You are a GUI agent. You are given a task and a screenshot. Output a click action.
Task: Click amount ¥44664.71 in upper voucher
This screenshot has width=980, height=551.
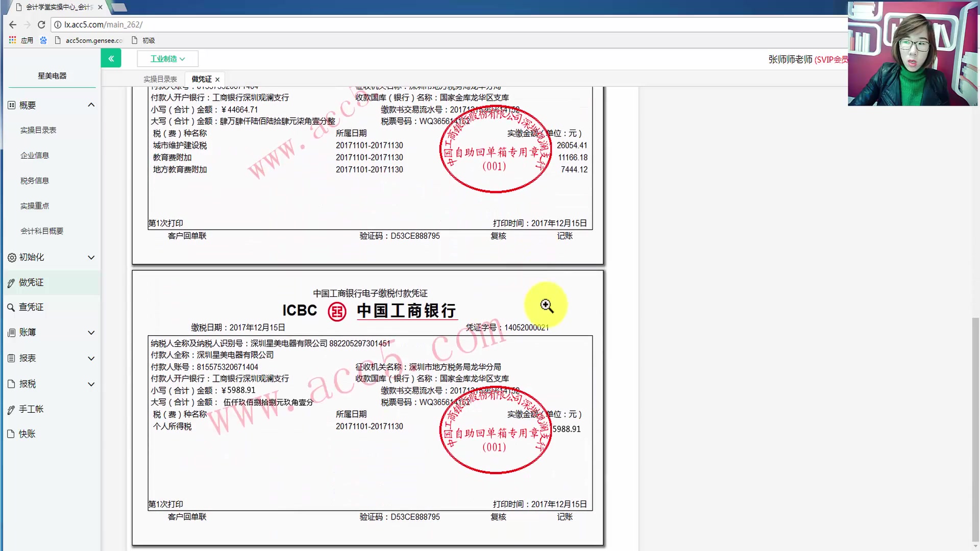pyautogui.click(x=239, y=110)
